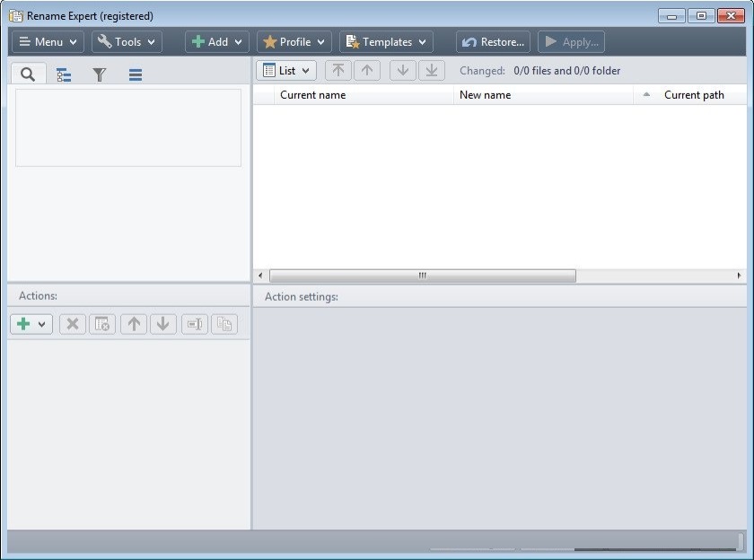
Task: Open the add action dropdown arrow
Action: (42, 324)
